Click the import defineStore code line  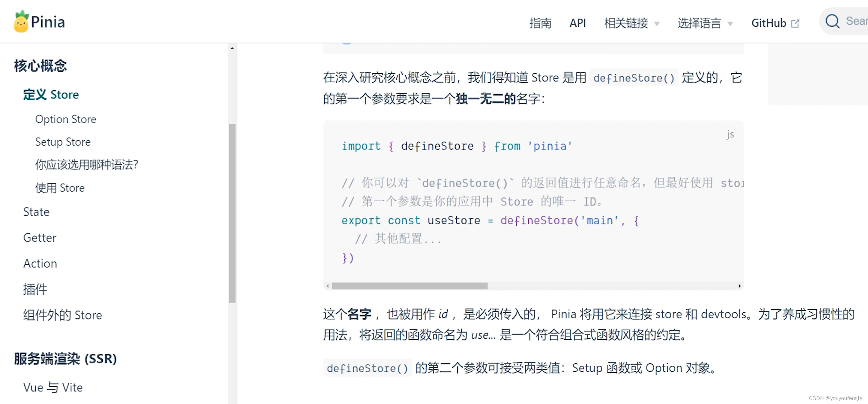click(457, 146)
